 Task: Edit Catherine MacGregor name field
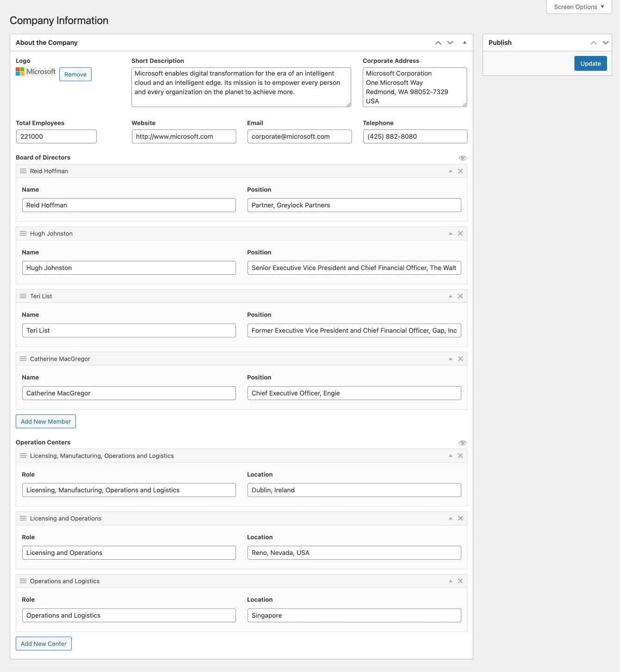coord(129,393)
